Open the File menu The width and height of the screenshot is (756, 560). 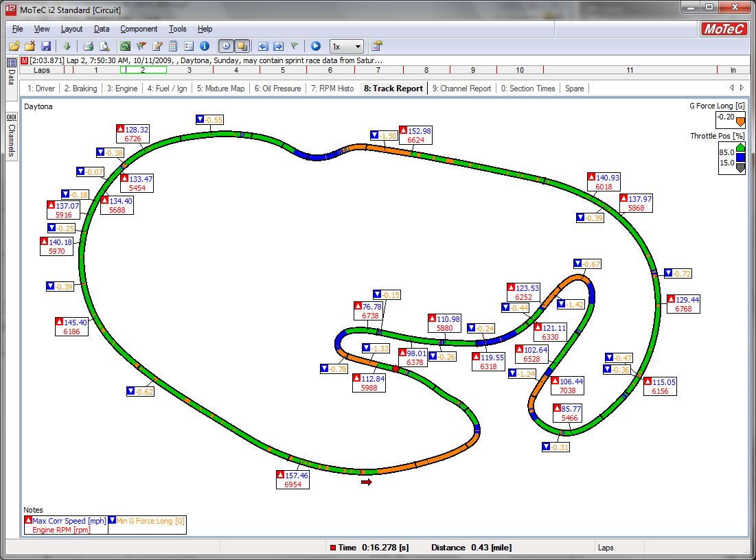pos(17,29)
